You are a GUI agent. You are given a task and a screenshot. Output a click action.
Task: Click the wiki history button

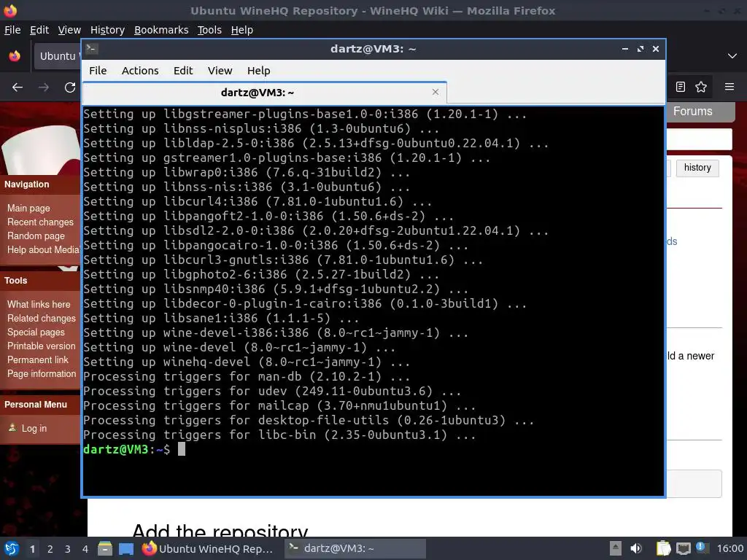point(697,168)
